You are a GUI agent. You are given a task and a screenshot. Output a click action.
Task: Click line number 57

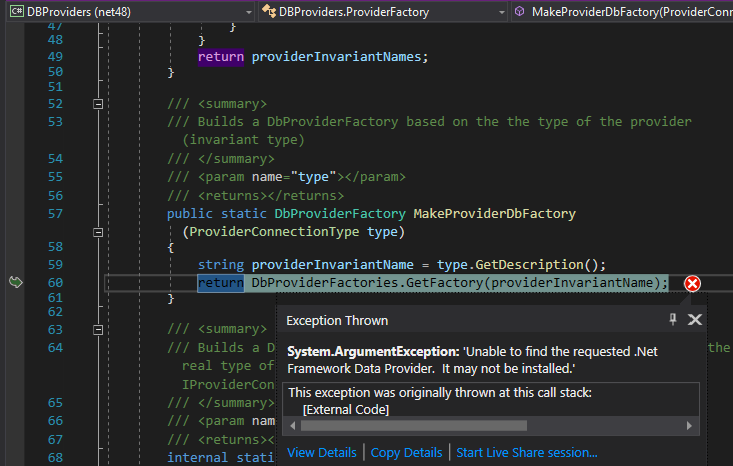tap(55, 214)
